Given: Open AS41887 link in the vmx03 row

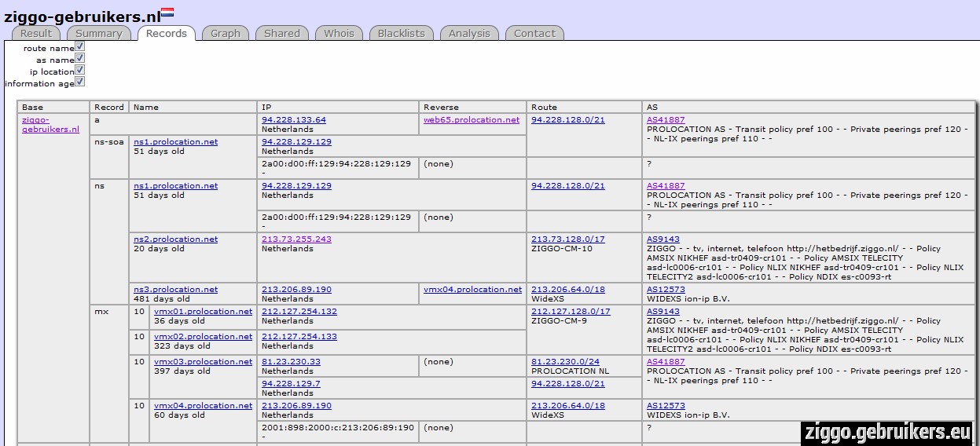Looking at the screenshot, I should [x=666, y=361].
